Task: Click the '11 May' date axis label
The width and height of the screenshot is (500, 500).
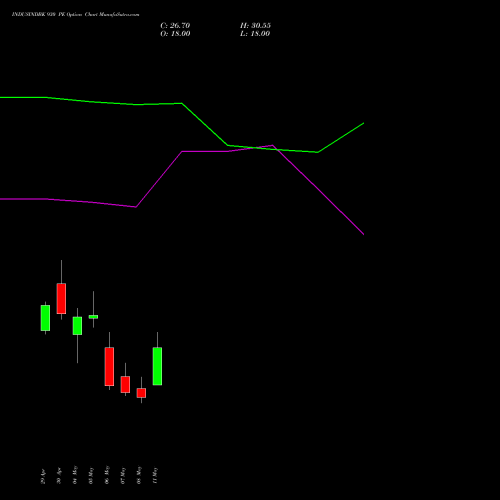Action: point(155,475)
